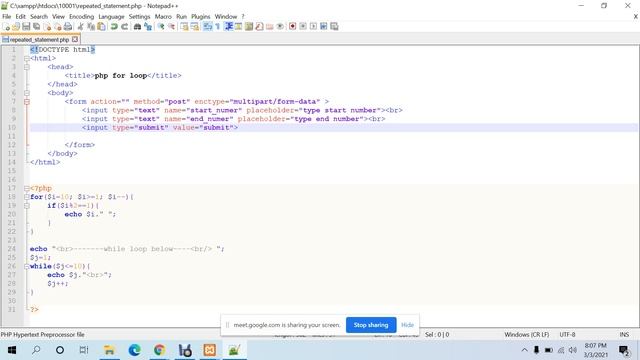Toggle file monitoring eye icon

tap(280, 27)
